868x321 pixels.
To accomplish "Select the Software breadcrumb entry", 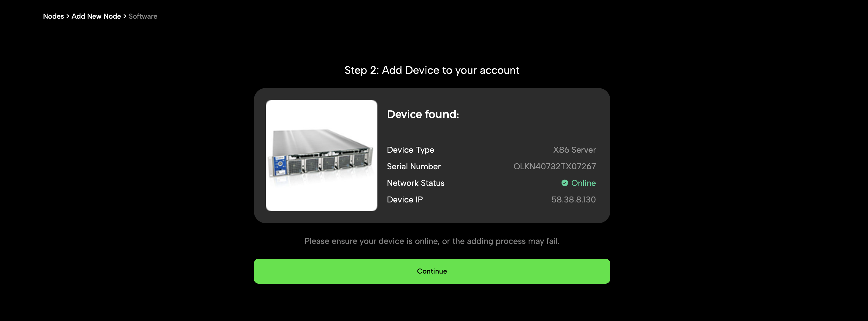I will click(143, 16).
